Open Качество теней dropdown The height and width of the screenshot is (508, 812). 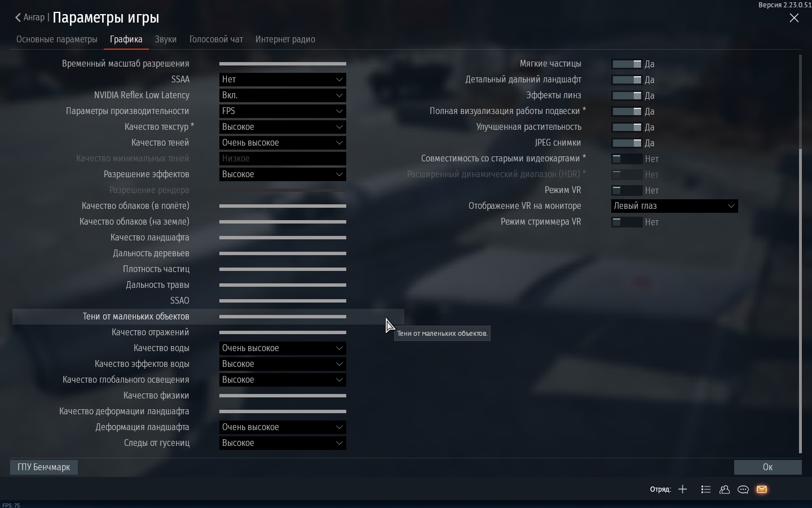click(x=283, y=143)
